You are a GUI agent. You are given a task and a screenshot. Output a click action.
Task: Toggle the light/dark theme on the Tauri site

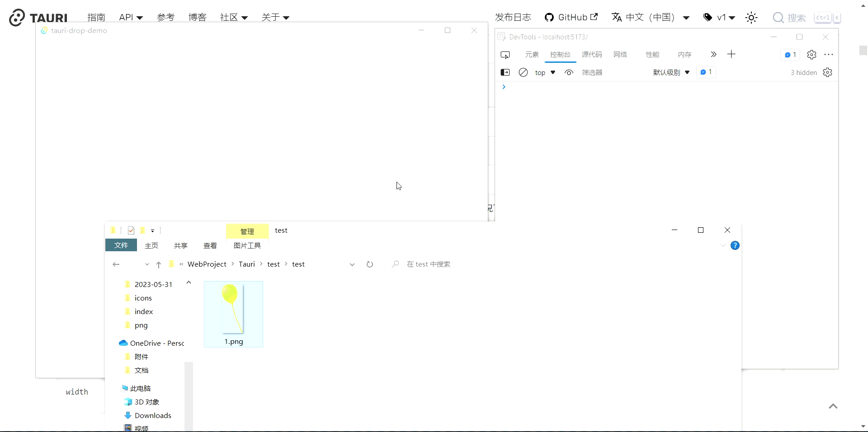coord(751,17)
